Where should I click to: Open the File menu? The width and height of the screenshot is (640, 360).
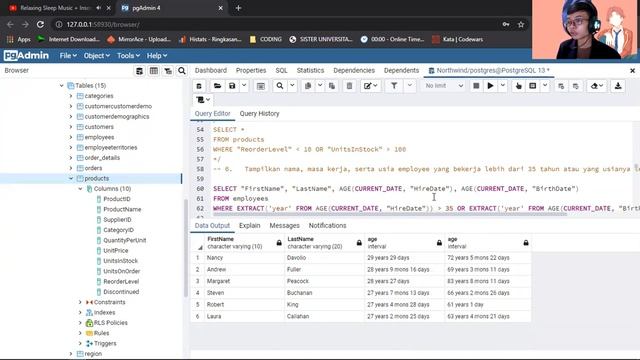(x=68, y=56)
